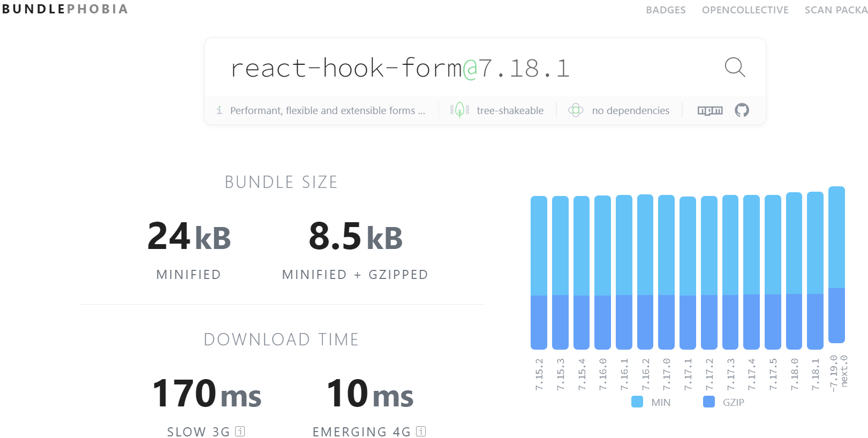Click the package description text
The height and width of the screenshot is (438, 868).
pyautogui.click(x=328, y=110)
